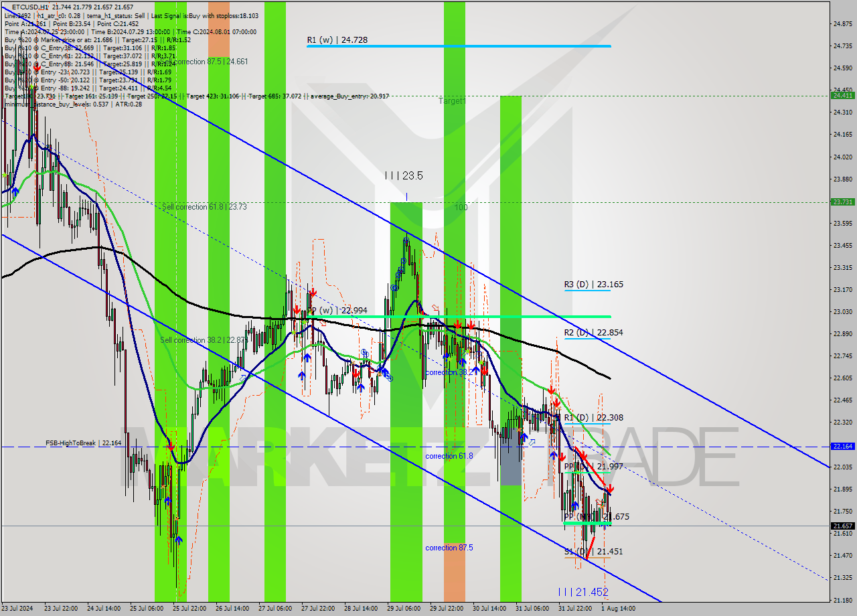The image size is (857, 616).
Task: Click 21.895 on the price axis
Action: (842, 489)
